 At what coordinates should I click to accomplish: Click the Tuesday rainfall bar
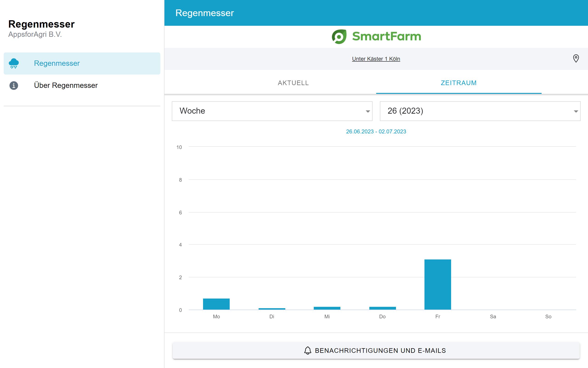[272, 309]
